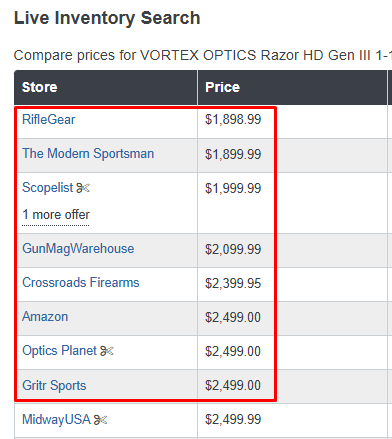Click the RifleGear price $1,898.99
392x439 pixels.
(233, 120)
